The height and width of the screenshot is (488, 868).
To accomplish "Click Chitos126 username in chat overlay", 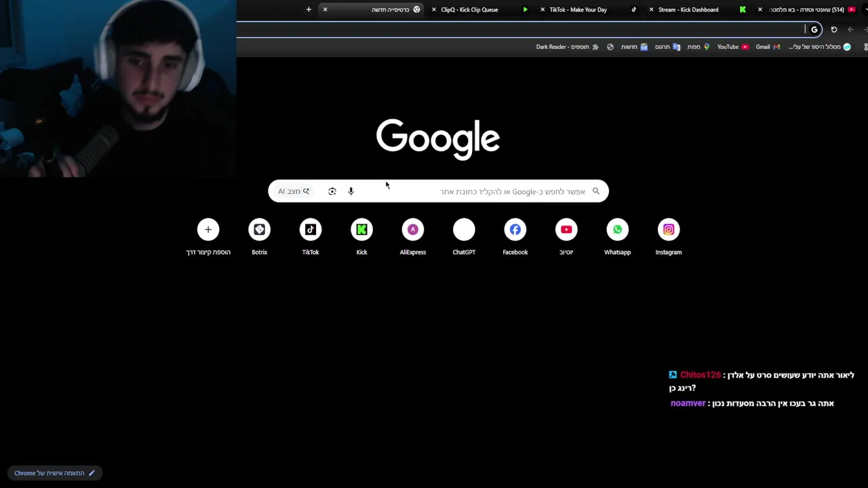I will pos(700,375).
